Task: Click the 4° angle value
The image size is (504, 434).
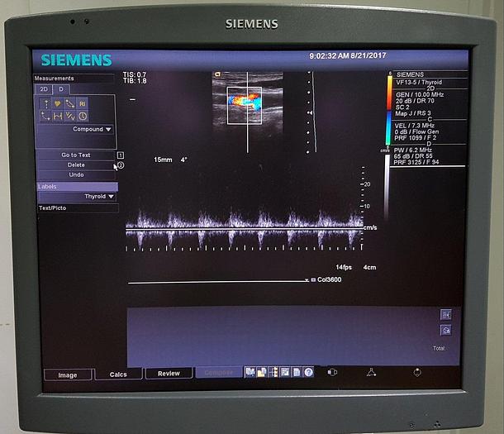Action: pyautogui.click(x=184, y=160)
